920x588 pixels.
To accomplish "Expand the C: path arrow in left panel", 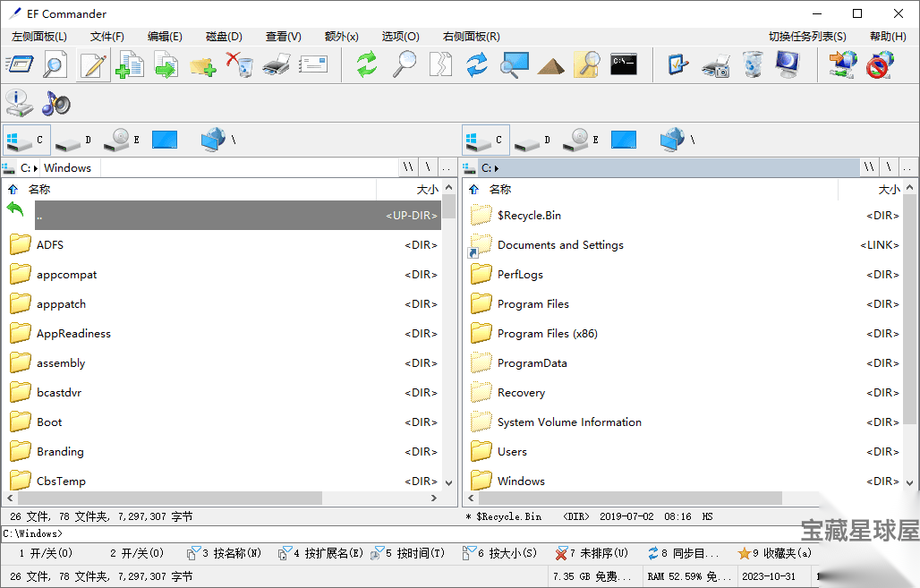I will pos(36,168).
